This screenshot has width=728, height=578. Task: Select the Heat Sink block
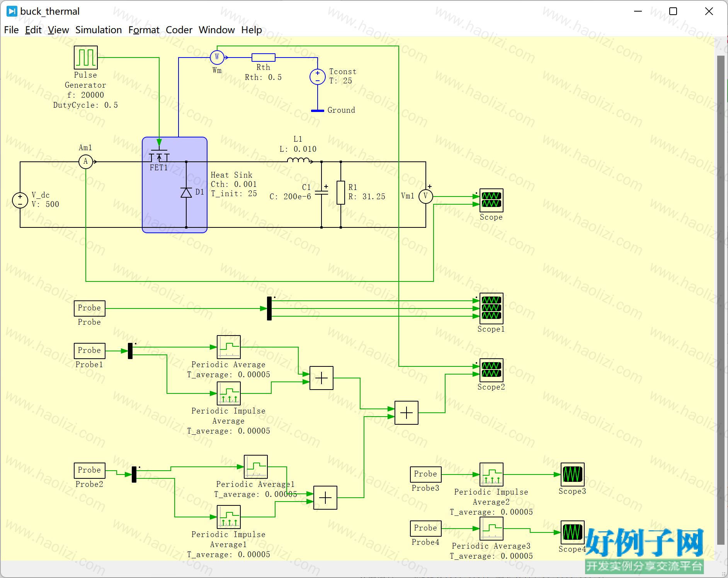(x=175, y=185)
